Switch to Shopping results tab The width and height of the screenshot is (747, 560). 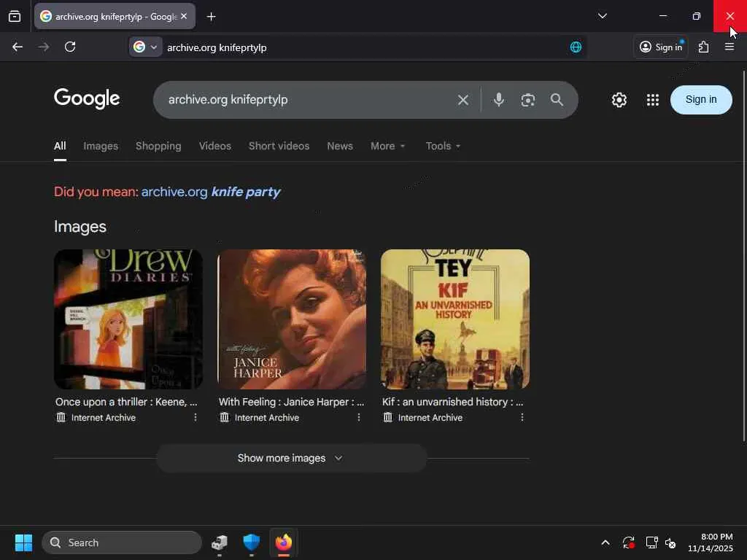[x=158, y=146]
